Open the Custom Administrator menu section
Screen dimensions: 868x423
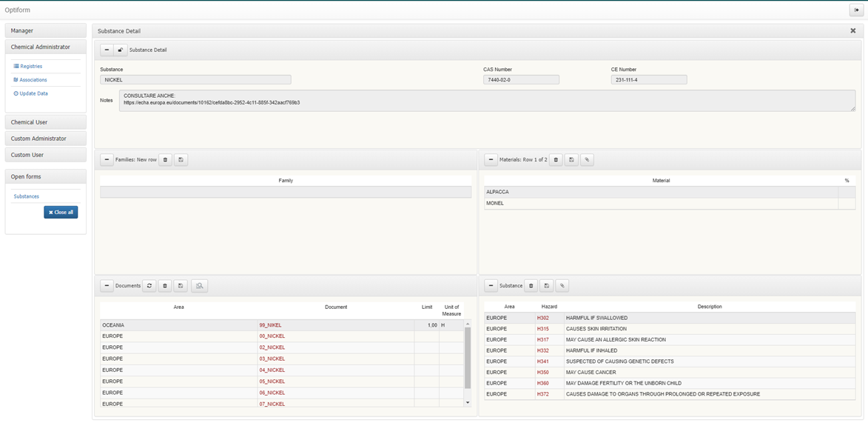(45, 139)
